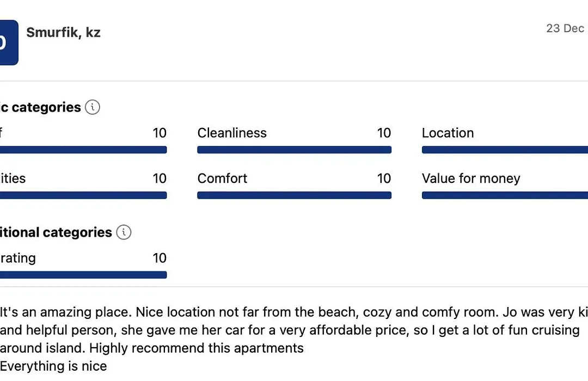Click the Cleanliness rating bar

click(295, 150)
